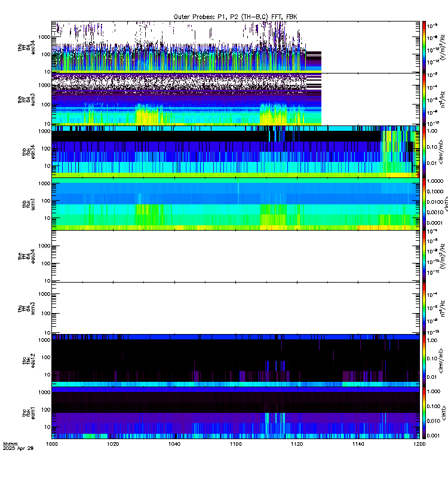Click the '1120' time tick label

(297, 444)
